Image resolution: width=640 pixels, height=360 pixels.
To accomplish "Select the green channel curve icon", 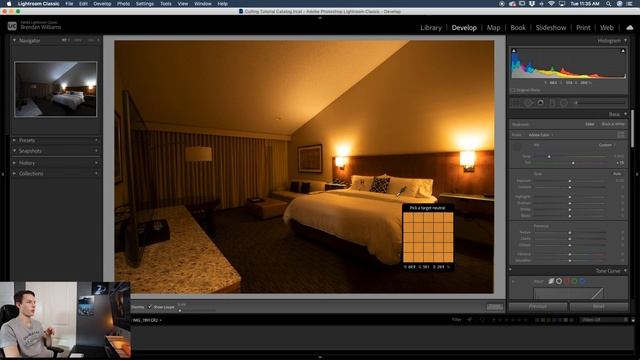I will (x=574, y=281).
